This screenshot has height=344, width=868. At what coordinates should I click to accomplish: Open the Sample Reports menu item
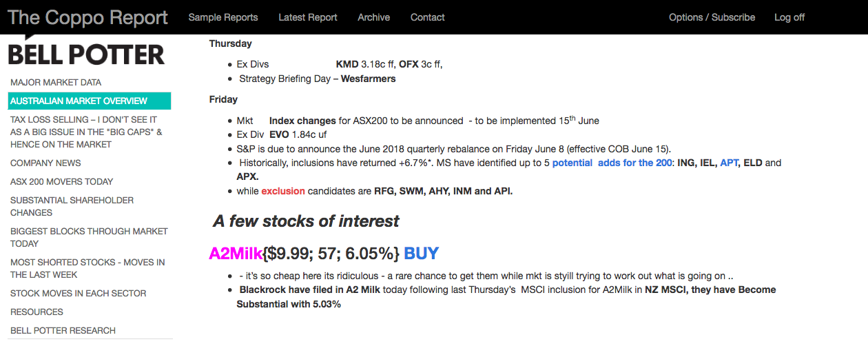coord(223,17)
